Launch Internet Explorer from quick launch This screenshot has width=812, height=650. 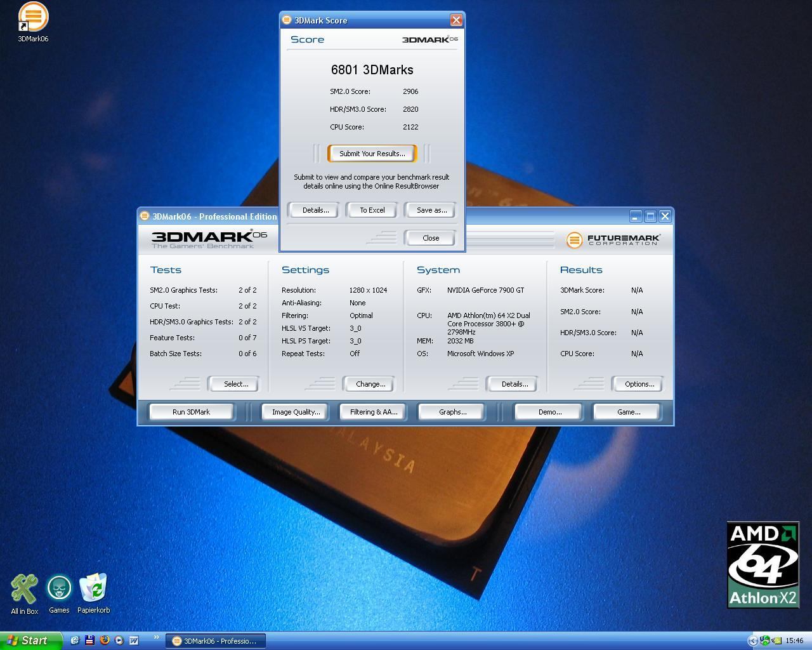tap(75, 640)
